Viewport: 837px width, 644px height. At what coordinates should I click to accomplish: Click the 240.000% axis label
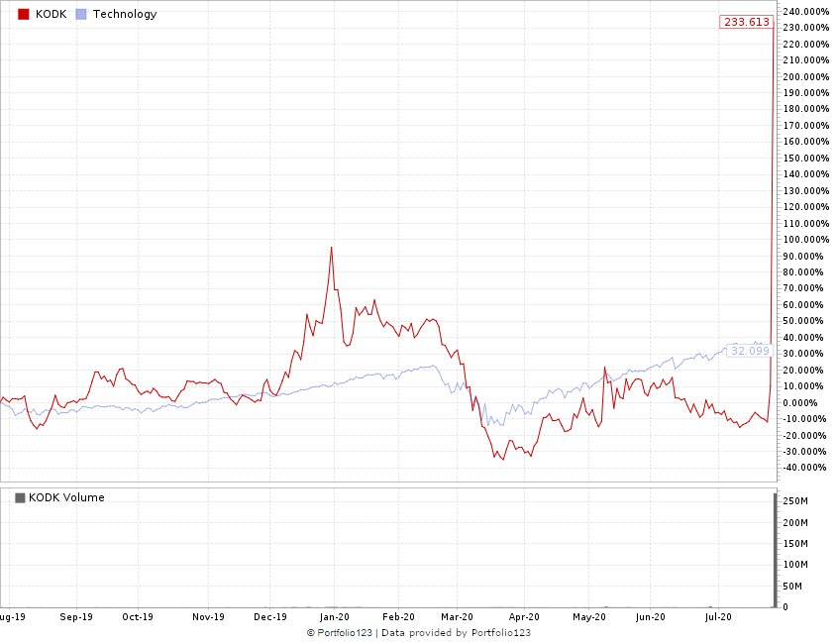coord(806,12)
